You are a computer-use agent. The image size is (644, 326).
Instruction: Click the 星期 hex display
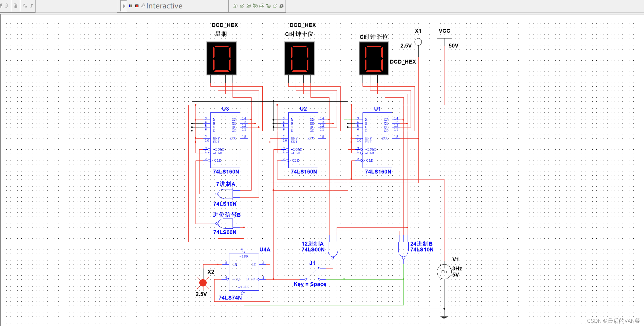point(221,58)
